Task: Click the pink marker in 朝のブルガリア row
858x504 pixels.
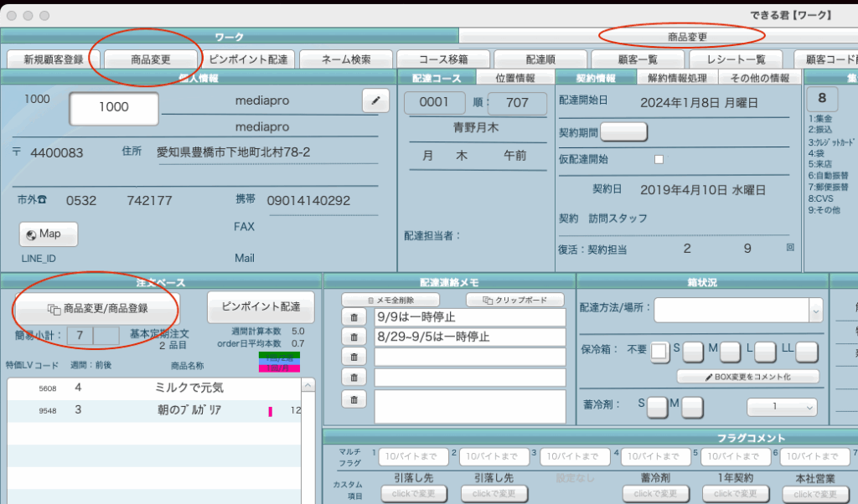Action: pos(271,411)
